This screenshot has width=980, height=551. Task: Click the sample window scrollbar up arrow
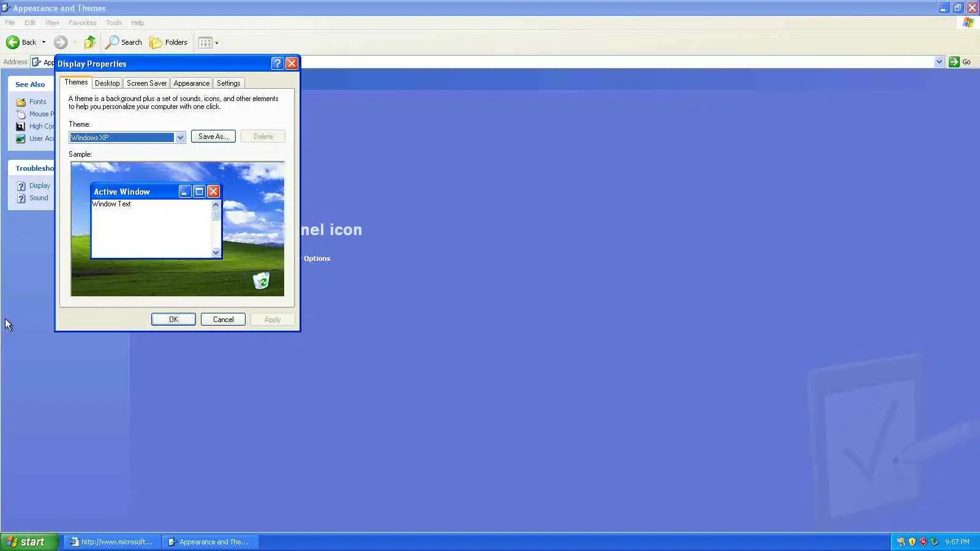pyautogui.click(x=216, y=204)
